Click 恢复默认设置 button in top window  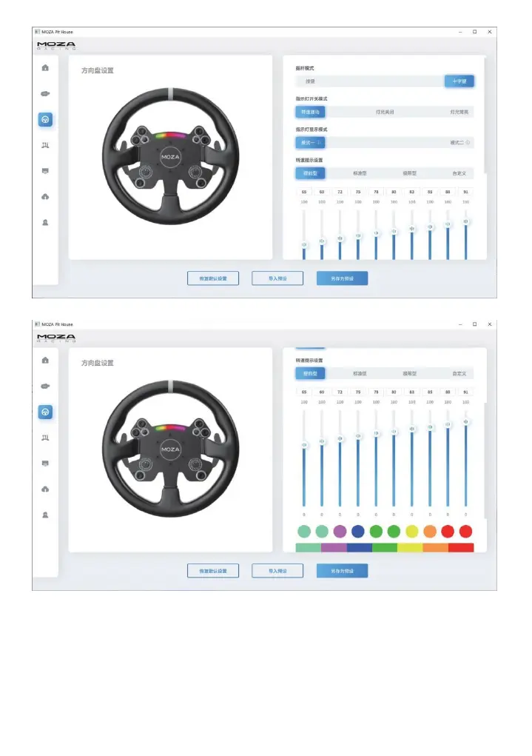(213, 278)
